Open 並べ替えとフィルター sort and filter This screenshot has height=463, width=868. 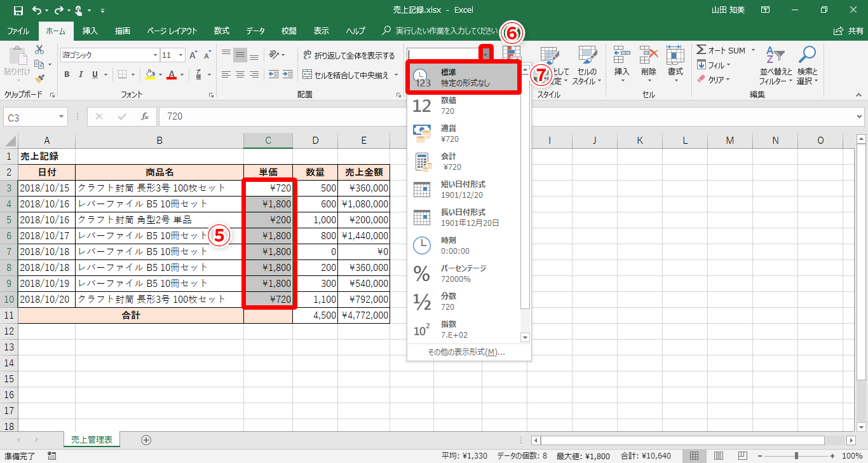pyautogui.click(x=776, y=65)
